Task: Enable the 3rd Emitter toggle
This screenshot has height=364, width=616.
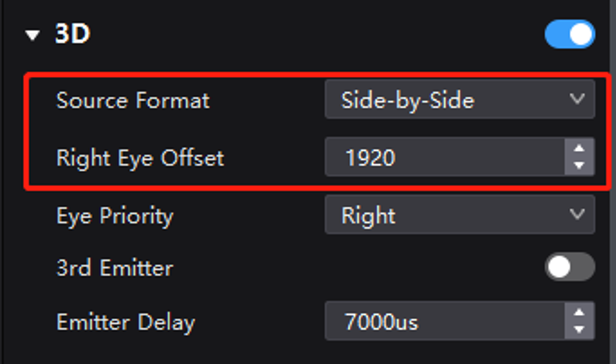Action: point(570,267)
